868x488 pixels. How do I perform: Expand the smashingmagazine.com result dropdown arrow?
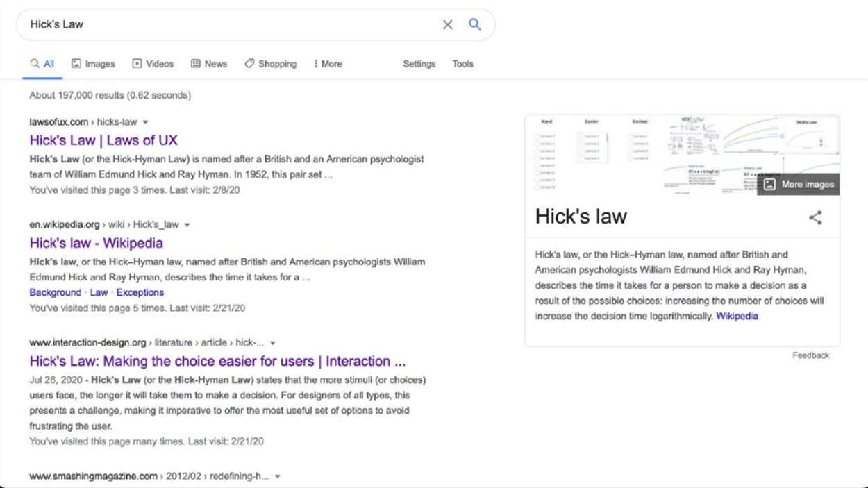277,476
